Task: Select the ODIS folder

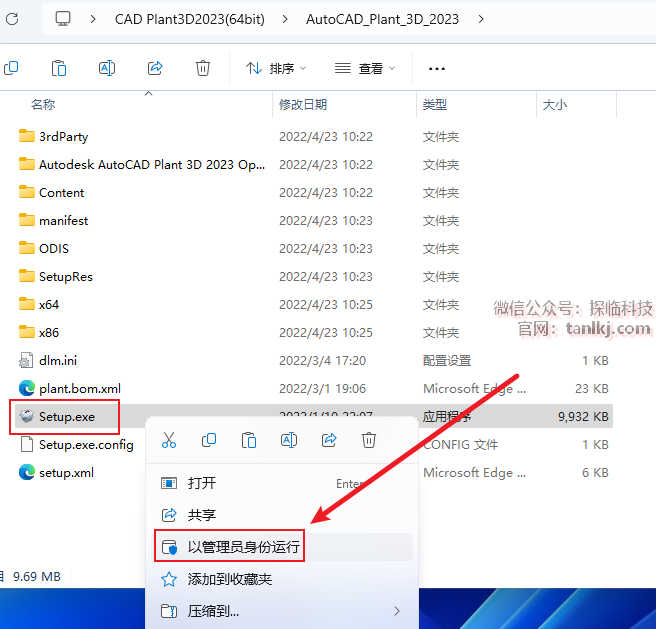Action: pyautogui.click(x=54, y=249)
